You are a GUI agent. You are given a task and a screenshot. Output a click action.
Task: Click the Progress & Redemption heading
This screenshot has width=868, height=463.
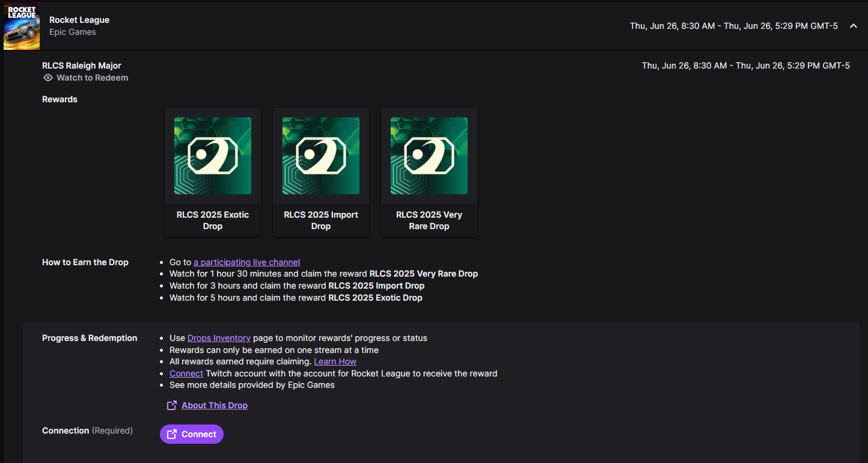coord(90,338)
